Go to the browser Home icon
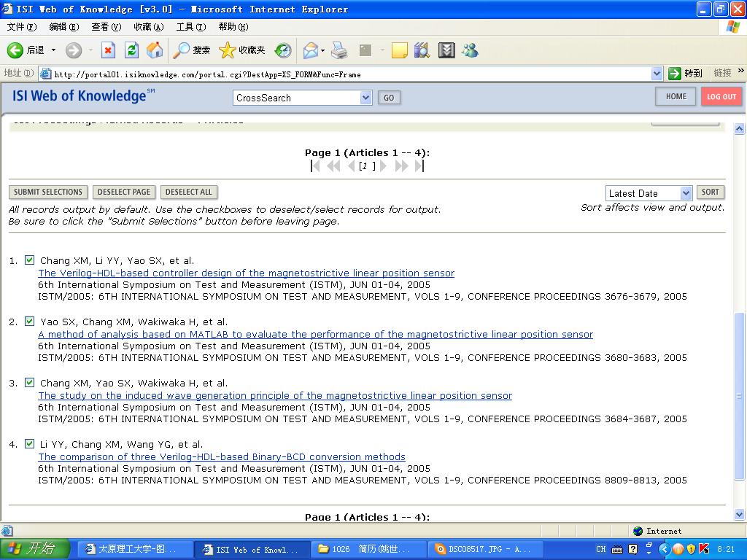Viewport: 747px width, 560px height. [x=155, y=50]
